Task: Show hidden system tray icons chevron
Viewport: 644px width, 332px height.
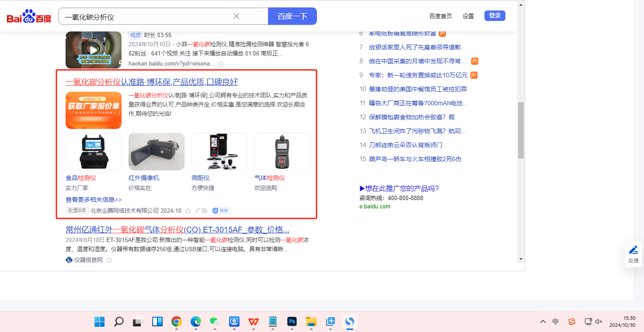Action: pos(543,322)
